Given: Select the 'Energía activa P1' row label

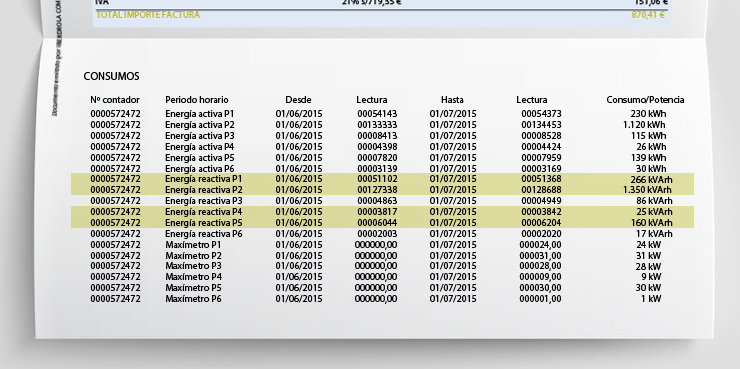Looking at the screenshot, I should 200,114.
